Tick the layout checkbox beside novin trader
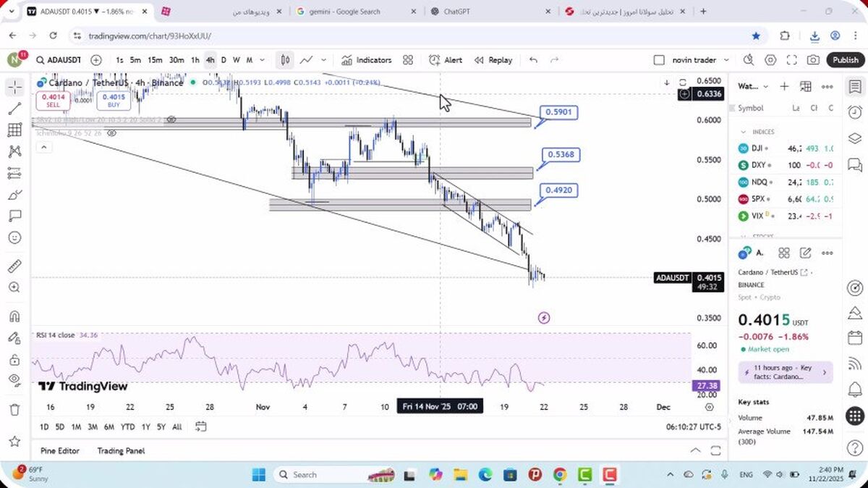Image resolution: width=868 pixels, height=488 pixels. tap(659, 60)
